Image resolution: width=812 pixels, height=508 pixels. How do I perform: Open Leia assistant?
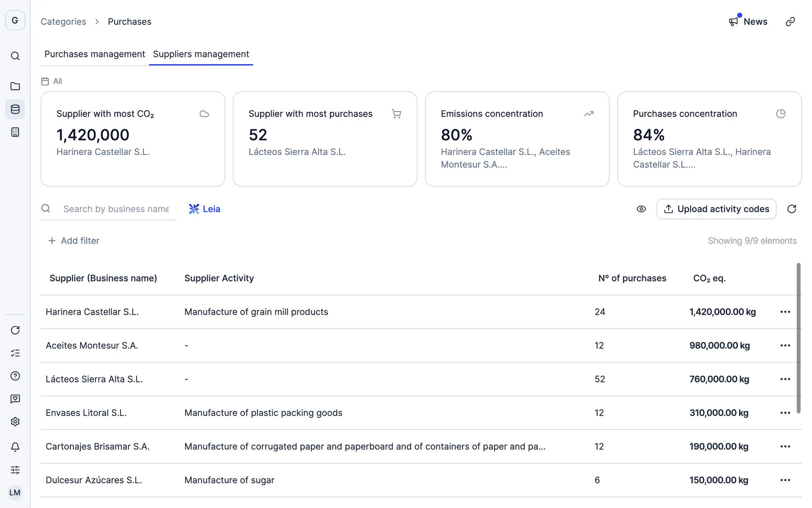click(x=205, y=209)
